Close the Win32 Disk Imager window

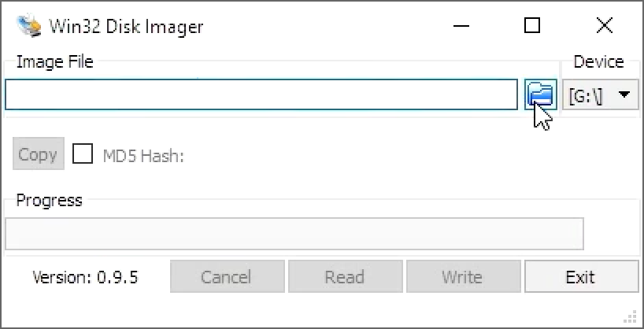coord(604,26)
